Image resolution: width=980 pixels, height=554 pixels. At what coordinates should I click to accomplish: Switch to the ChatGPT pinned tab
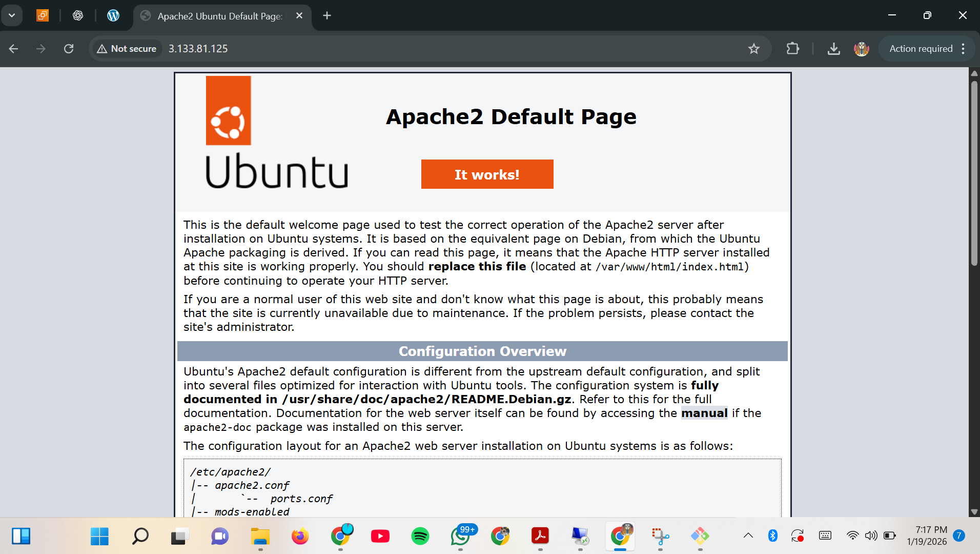(x=78, y=15)
